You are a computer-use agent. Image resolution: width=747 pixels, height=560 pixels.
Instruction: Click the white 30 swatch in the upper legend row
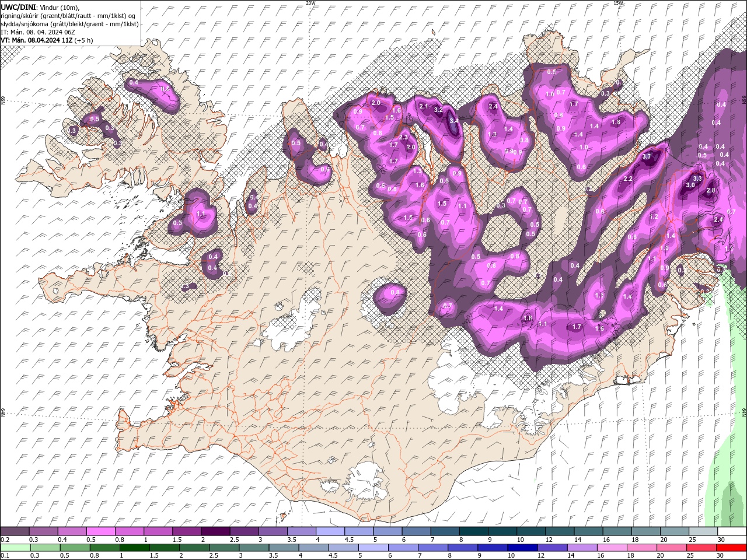731,531
